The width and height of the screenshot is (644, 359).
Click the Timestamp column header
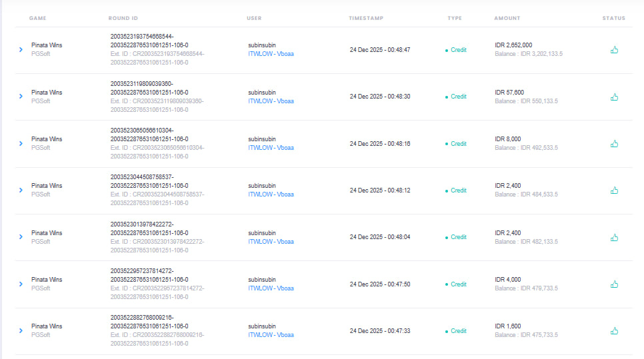[x=365, y=18]
